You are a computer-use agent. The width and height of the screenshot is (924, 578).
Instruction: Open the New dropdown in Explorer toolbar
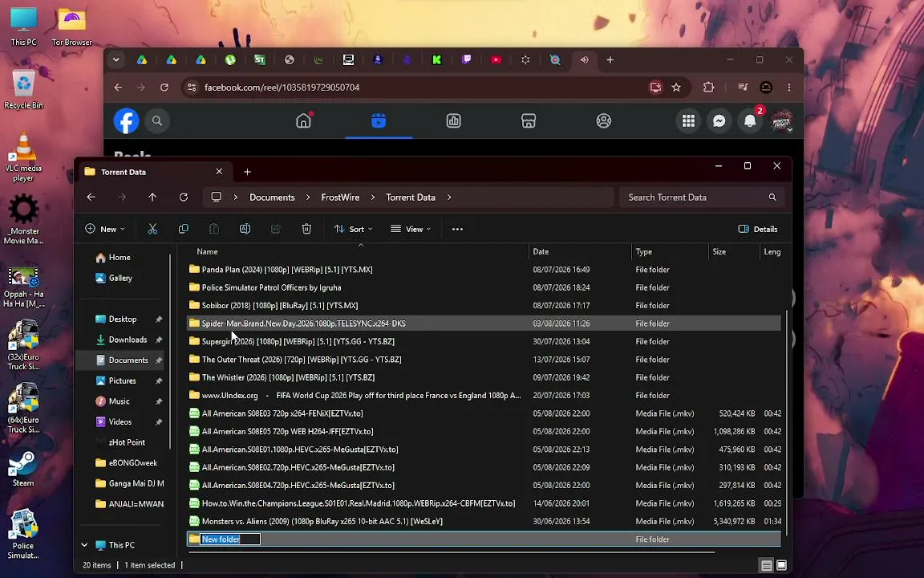click(x=106, y=229)
